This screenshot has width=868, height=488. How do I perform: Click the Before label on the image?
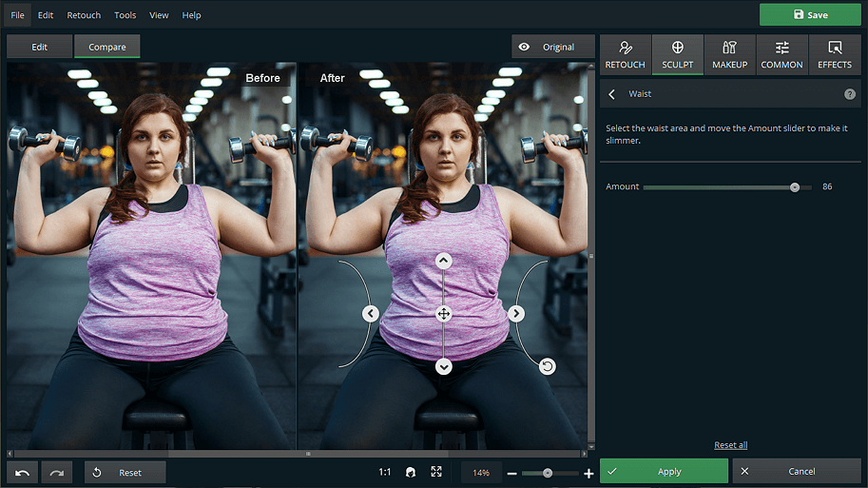click(x=263, y=78)
